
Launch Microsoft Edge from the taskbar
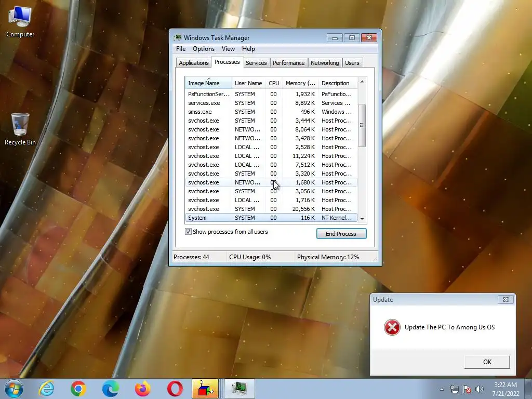tap(111, 389)
